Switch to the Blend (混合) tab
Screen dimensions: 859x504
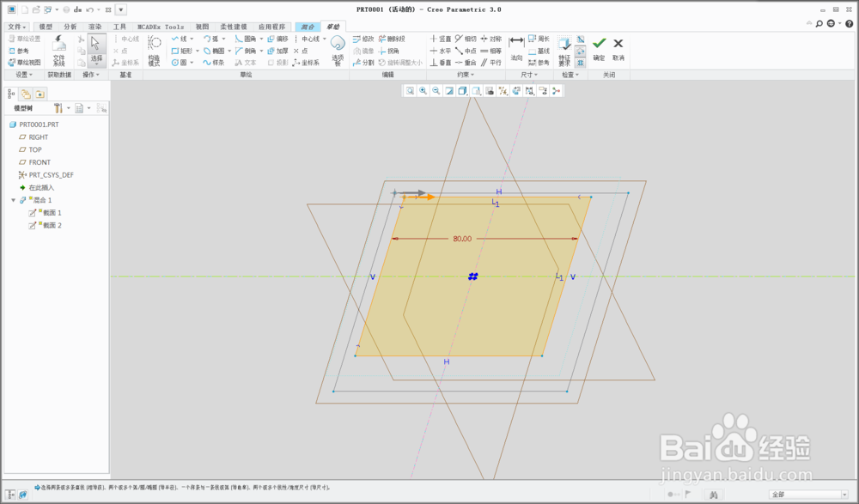pyautogui.click(x=308, y=27)
